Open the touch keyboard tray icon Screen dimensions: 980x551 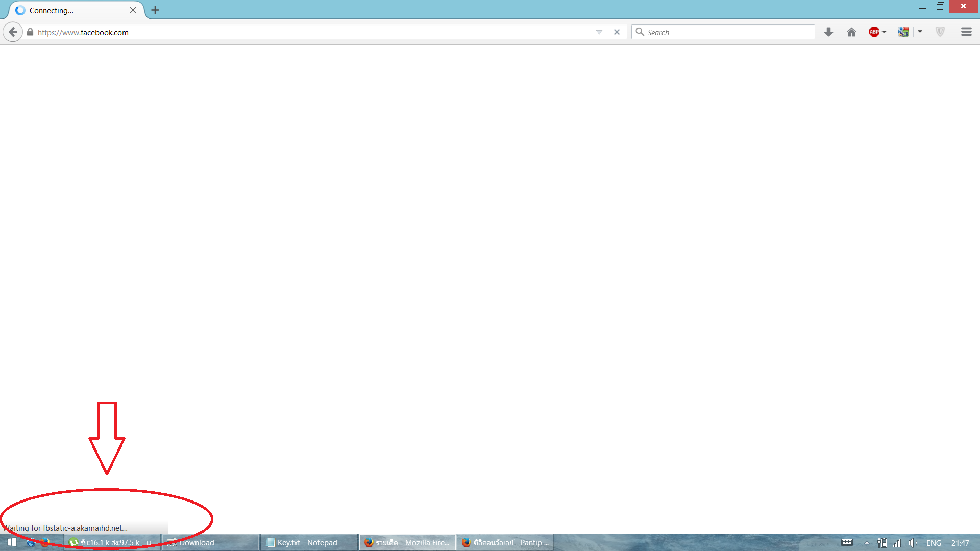[x=847, y=543]
